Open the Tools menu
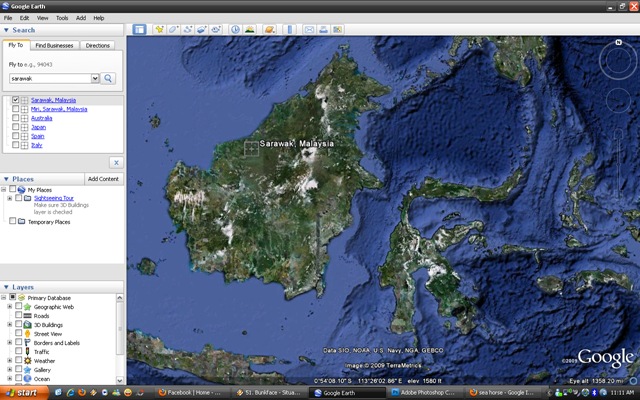640x400 pixels. pos(62,18)
